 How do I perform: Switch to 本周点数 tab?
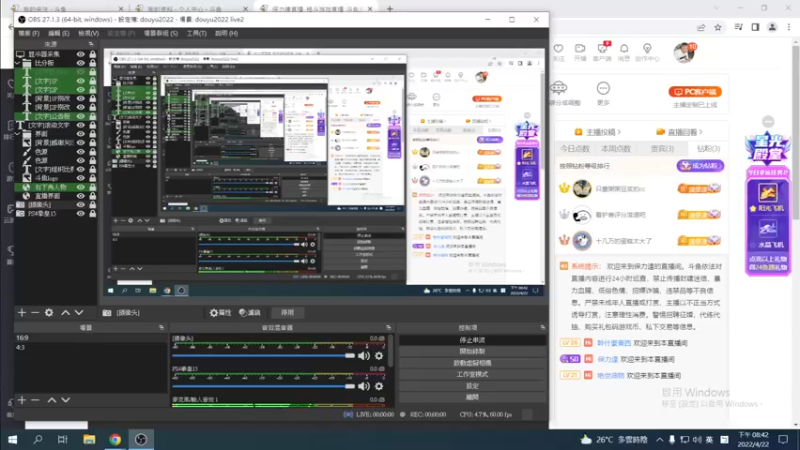(x=616, y=148)
